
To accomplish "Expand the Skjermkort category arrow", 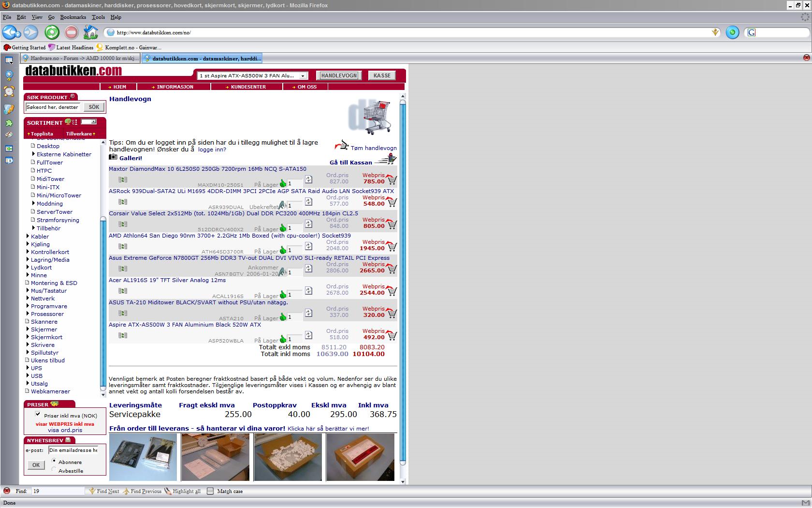I will (28, 337).
